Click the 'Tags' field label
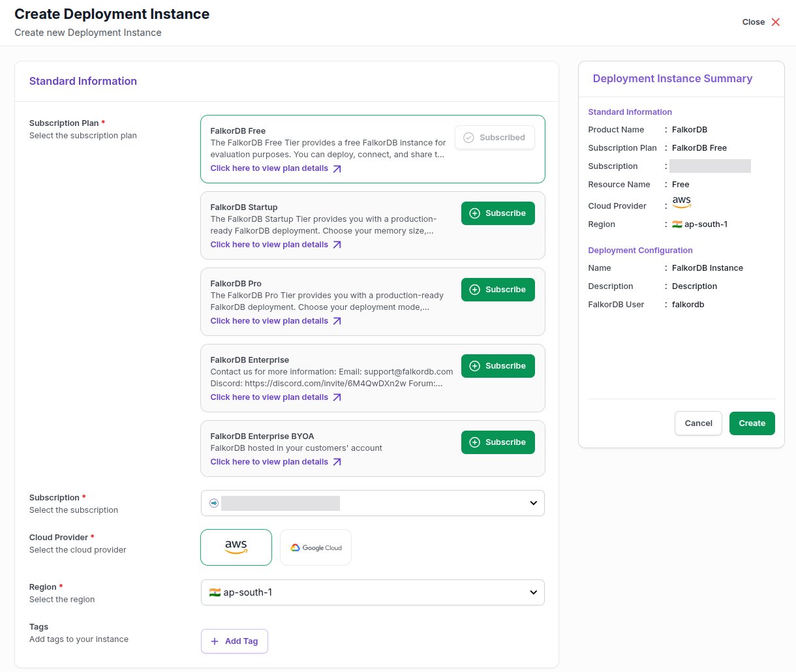The height and width of the screenshot is (672, 796). pos(38,627)
